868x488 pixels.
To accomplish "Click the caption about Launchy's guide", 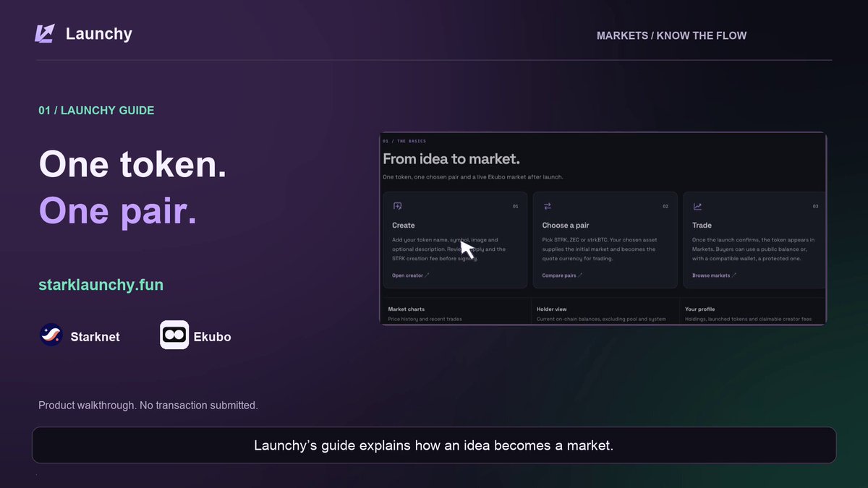I will click(x=434, y=445).
